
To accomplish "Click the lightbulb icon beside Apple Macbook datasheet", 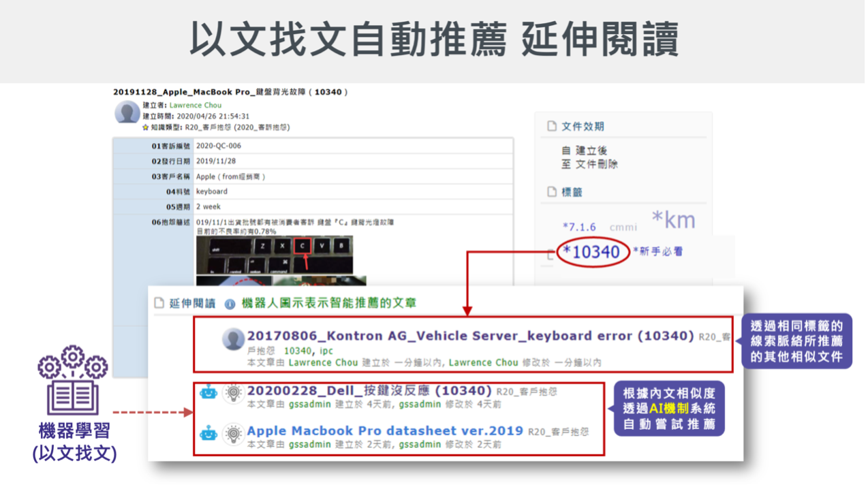I will [234, 433].
